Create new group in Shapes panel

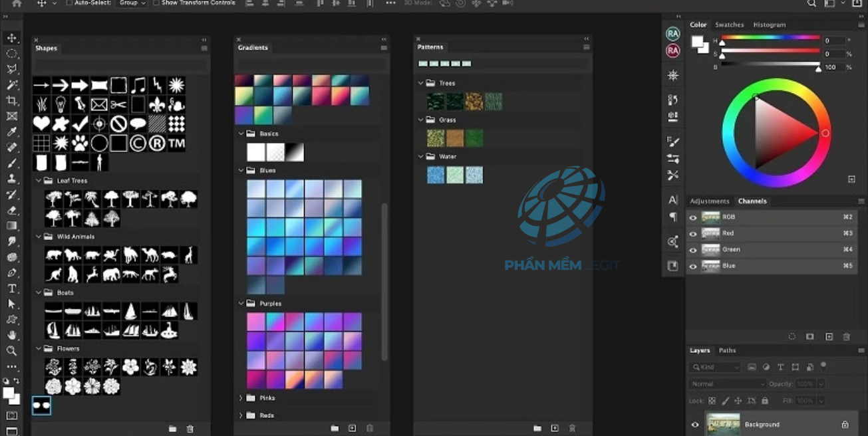[173, 429]
